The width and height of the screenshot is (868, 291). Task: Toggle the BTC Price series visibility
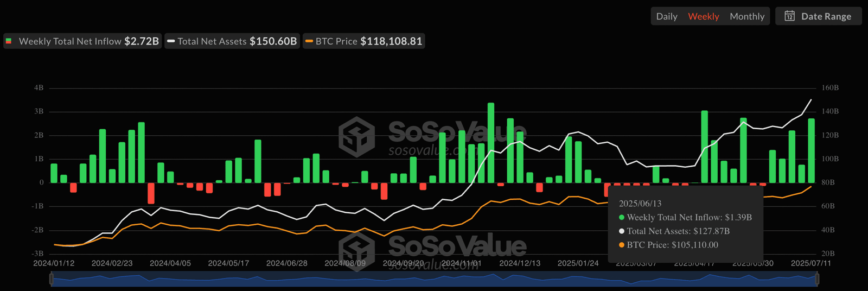click(x=365, y=41)
